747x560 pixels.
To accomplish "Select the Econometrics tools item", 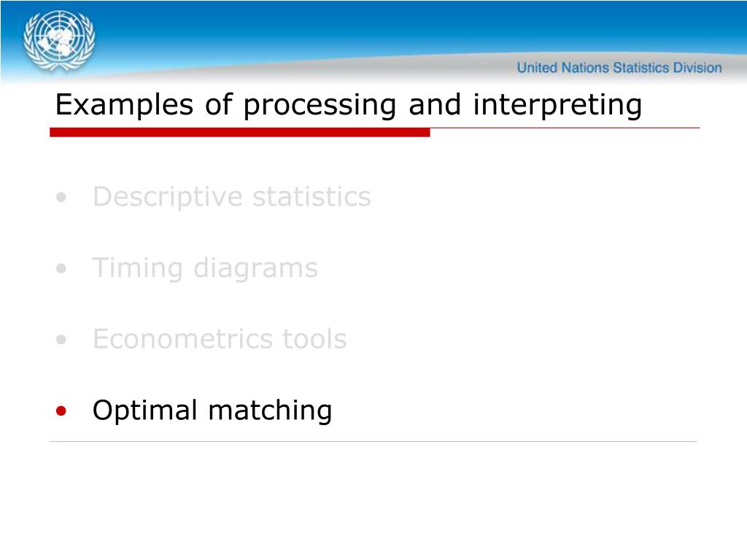I will [x=220, y=339].
